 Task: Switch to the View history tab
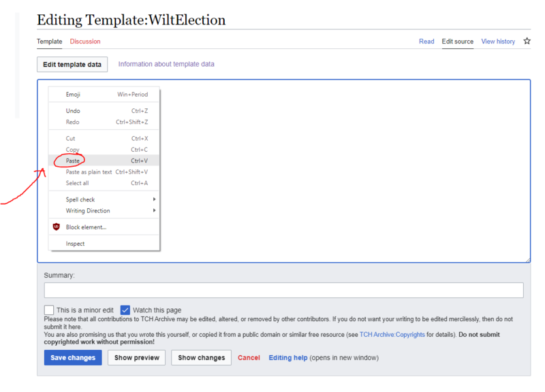(498, 41)
